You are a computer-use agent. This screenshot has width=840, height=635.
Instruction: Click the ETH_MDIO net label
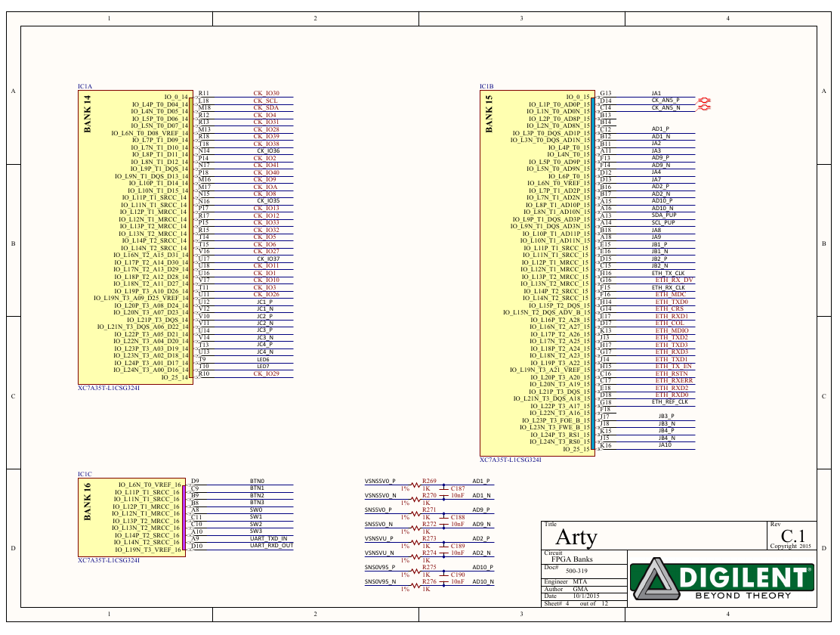tap(672, 331)
